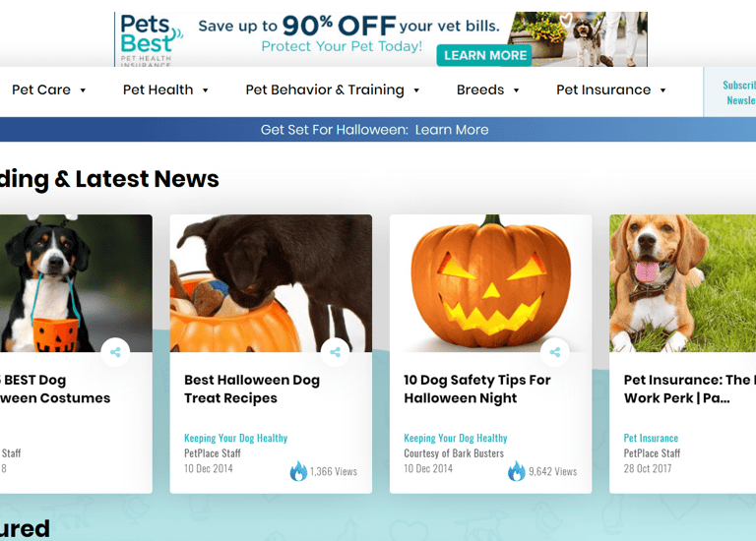This screenshot has width=756, height=541.
Task: Expand the Pet Health dropdown arrow
Action: pos(205,90)
